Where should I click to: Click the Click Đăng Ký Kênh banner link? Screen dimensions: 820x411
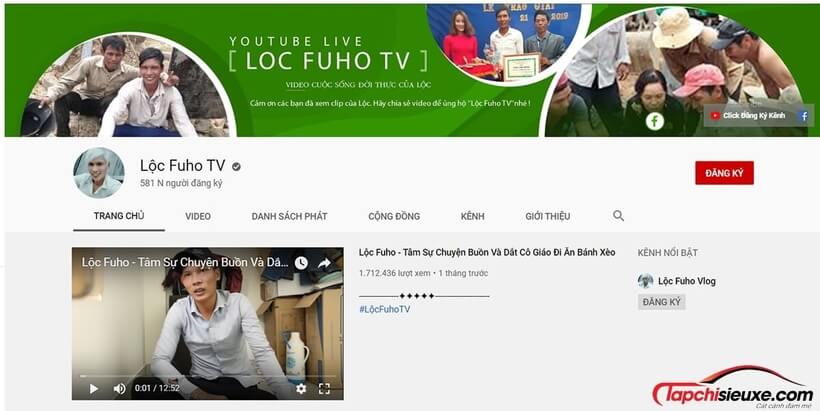click(x=748, y=116)
